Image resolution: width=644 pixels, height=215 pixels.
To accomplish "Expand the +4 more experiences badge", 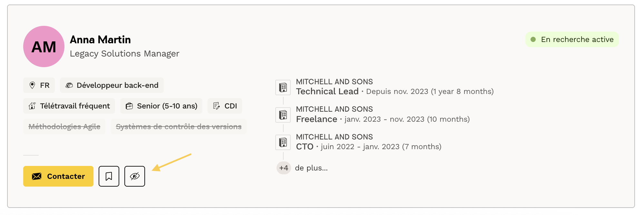I will pyautogui.click(x=284, y=168).
